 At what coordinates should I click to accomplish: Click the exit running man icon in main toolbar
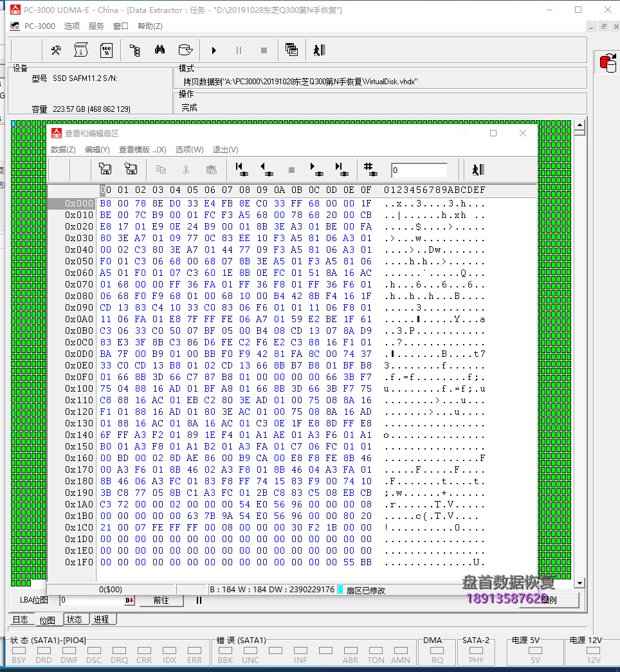pos(320,50)
